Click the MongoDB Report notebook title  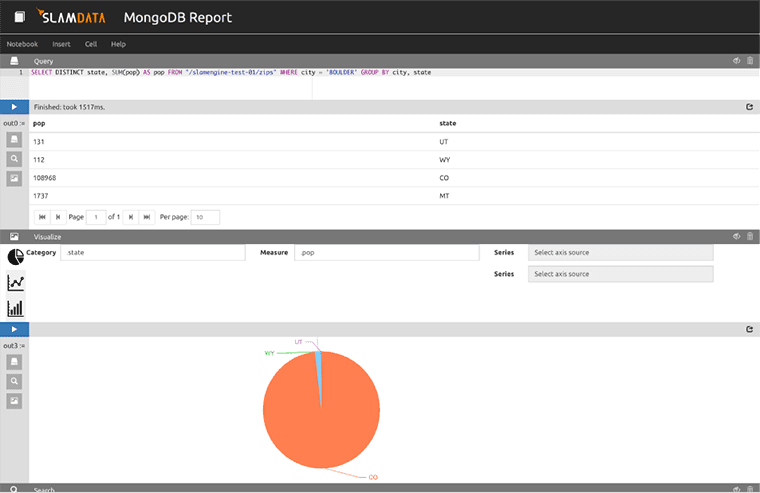click(x=178, y=17)
